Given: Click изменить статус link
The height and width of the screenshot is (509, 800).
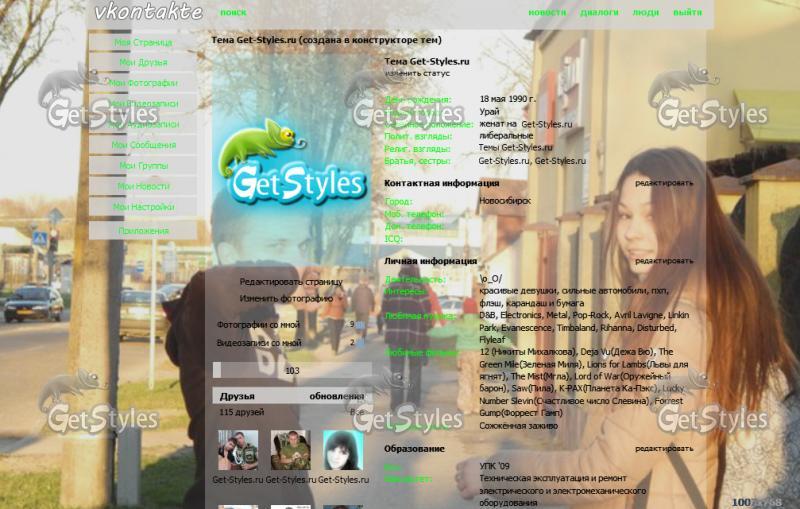Looking at the screenshot, I should 417,73.
